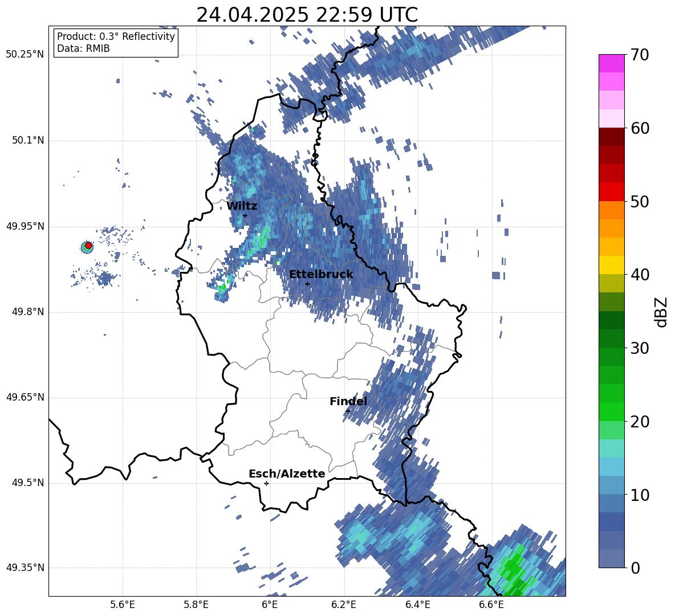Click the Esch/Alzette city label
The height and width of the screenshot is (616, 675).
pyautogui.click(x=287, y=474)
